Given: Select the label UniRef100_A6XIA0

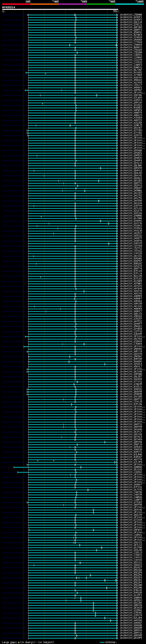Looking at the screenshot, I should click(x=131, y=306).
